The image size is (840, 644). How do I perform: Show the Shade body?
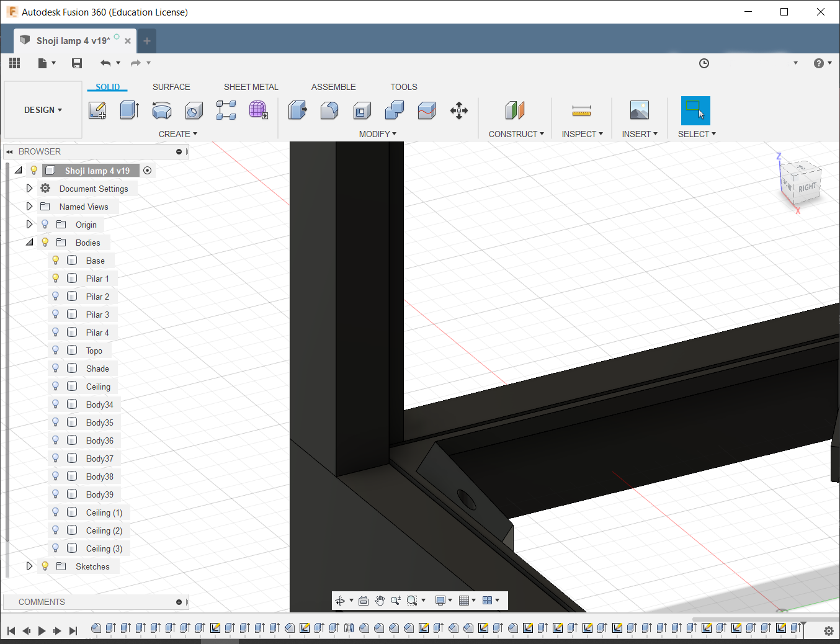tap(56, 369)
